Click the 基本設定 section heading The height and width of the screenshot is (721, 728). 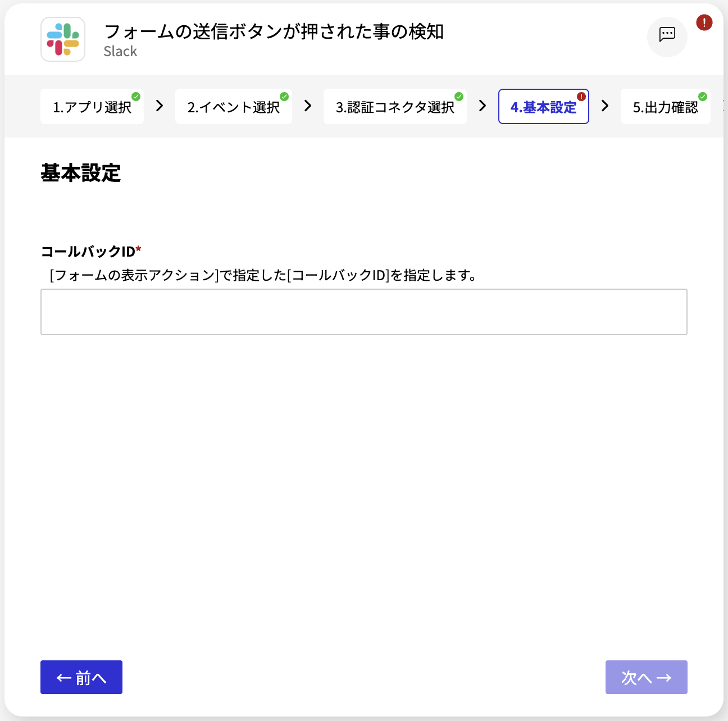[80, 173]
